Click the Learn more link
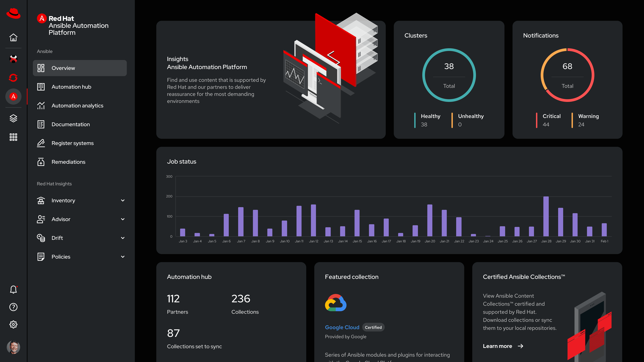This screenshot has height=362, width=644. coord(497,346)
